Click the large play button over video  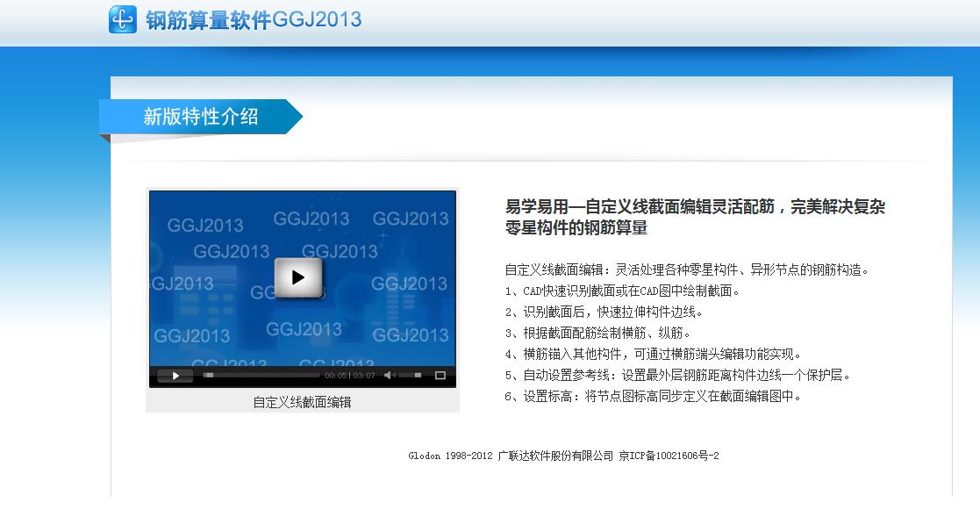point(298,277)
